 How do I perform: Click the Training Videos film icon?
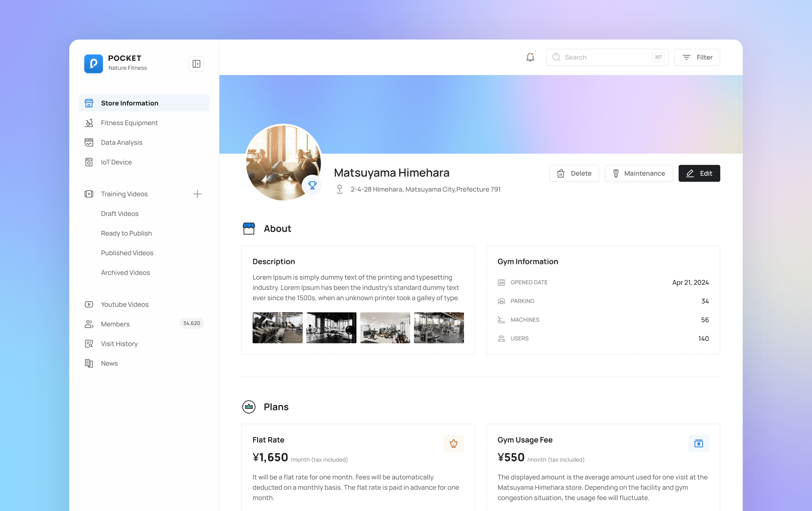(89, 194)
